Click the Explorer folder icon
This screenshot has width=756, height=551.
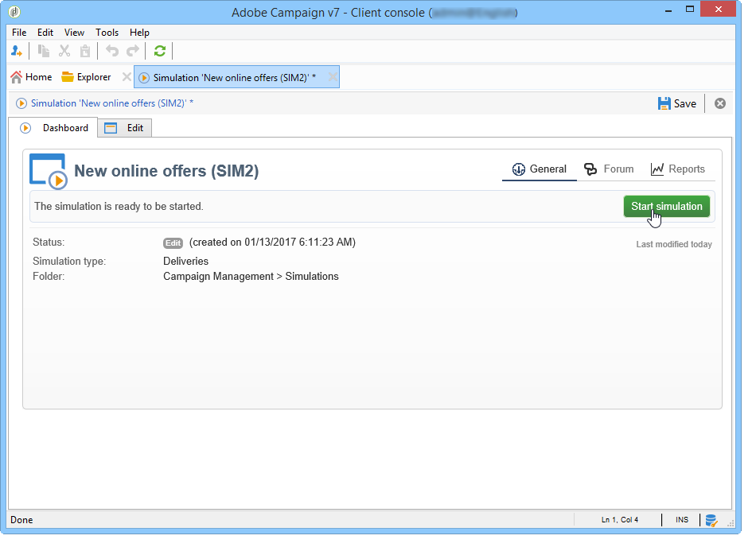(68, 77)
